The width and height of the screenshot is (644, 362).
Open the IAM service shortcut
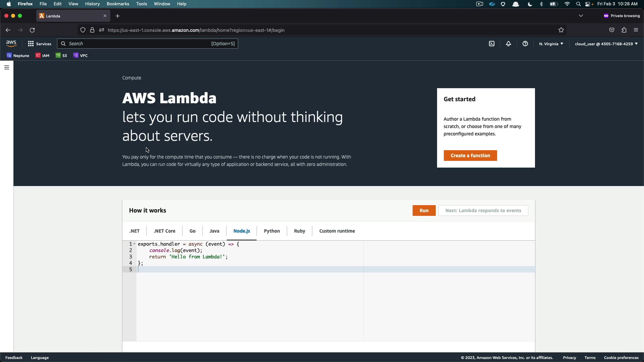click(x=43, y=56)
